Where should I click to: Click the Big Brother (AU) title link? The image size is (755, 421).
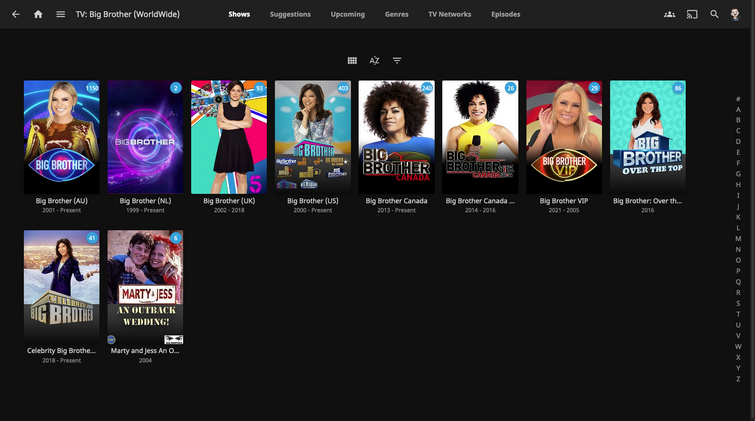pos(62,201)
